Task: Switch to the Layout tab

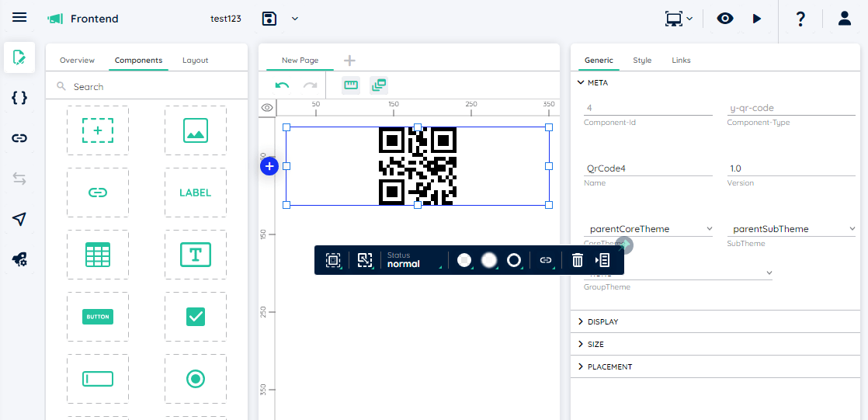Action: (x=196, y=61)
